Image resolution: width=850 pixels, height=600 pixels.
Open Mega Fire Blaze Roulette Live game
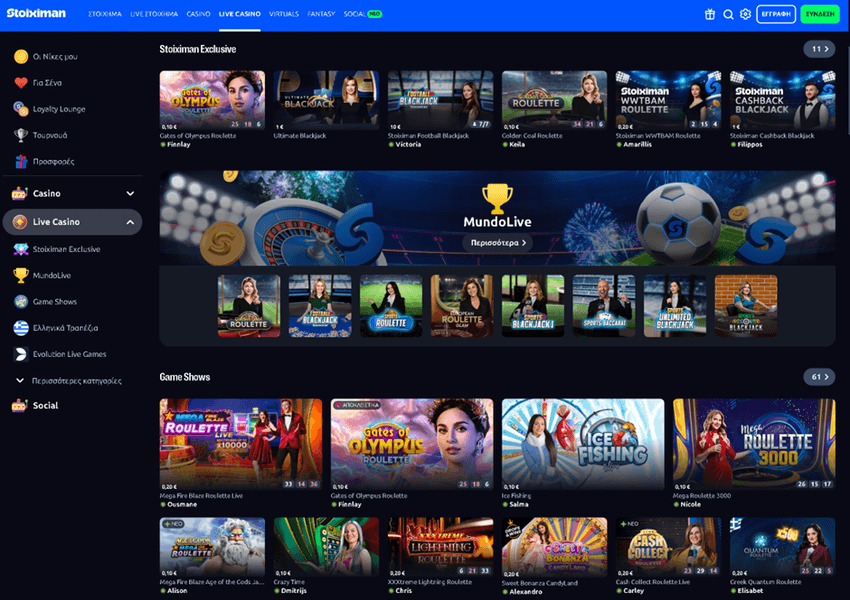tap(241, 444)
